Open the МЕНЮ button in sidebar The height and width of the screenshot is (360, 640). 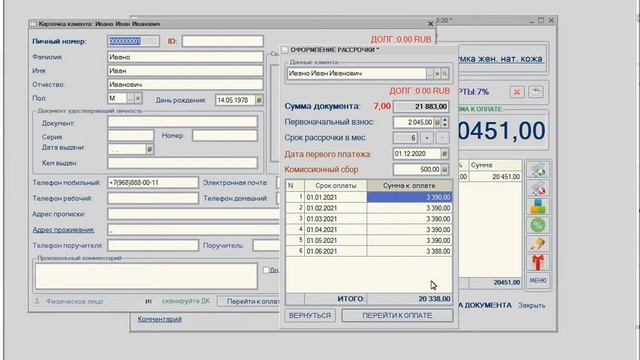(538, 280)
